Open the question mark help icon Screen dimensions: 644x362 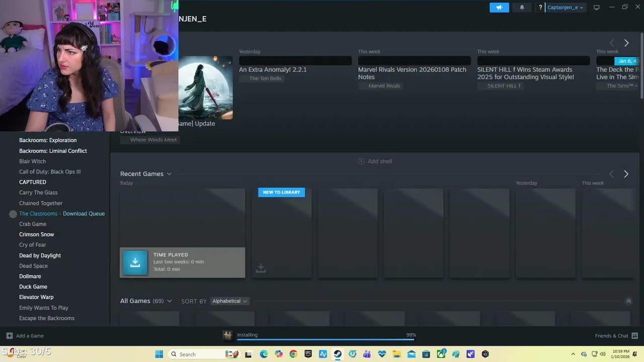(540, 8)
